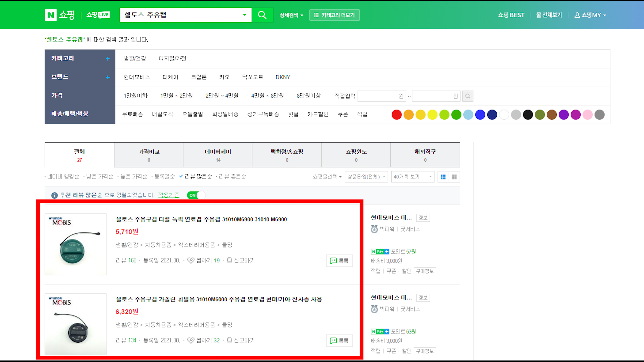The height and width of the screenshot is (362, 644).
Task: Click the green search magnifier button
Action: click(262, 15)
